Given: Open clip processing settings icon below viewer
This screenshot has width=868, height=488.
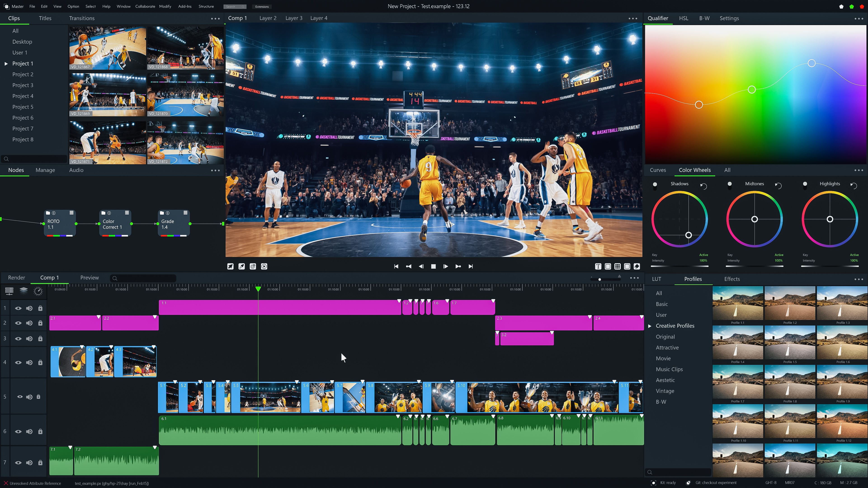Looking at the screenshot, I should [253, 266].
